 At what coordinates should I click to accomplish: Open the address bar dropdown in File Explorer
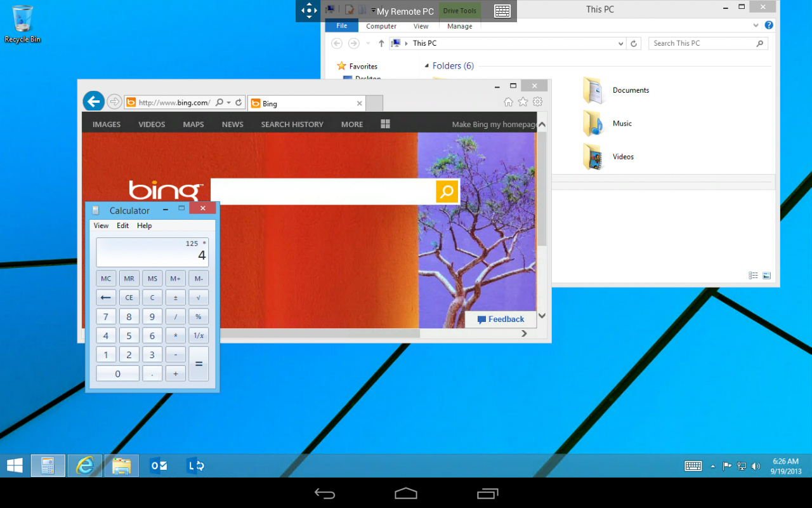point(620,43)
